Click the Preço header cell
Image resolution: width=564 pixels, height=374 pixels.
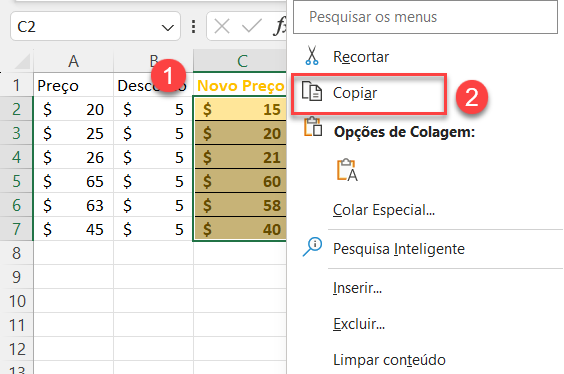coord(73,85)
